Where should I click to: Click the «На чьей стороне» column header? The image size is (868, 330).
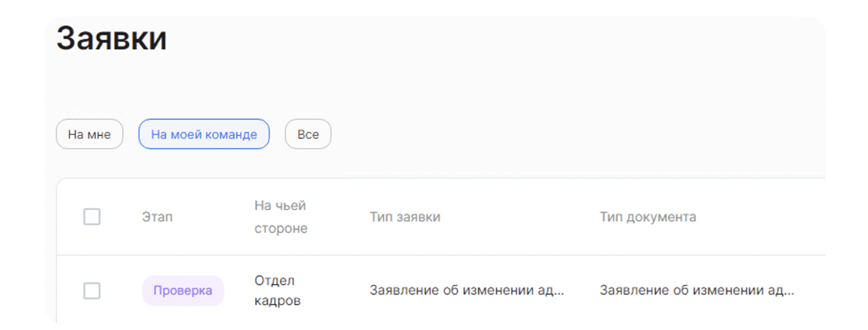tap(281, 217)
